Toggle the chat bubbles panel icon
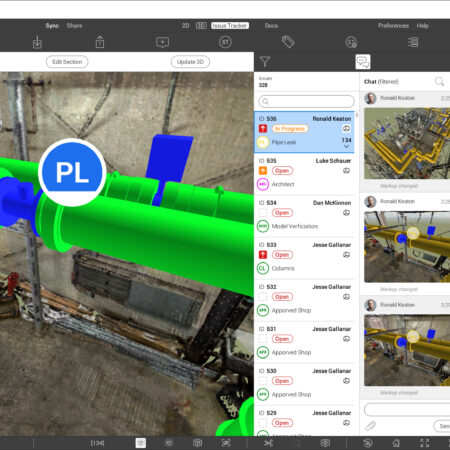This screenshot has width=450, height=450. (363, 62)
